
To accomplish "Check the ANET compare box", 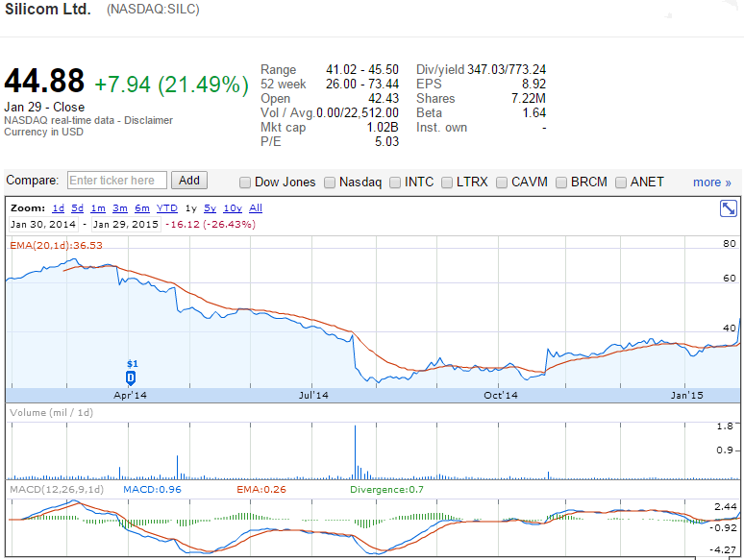I will click(x=621, y=183).
